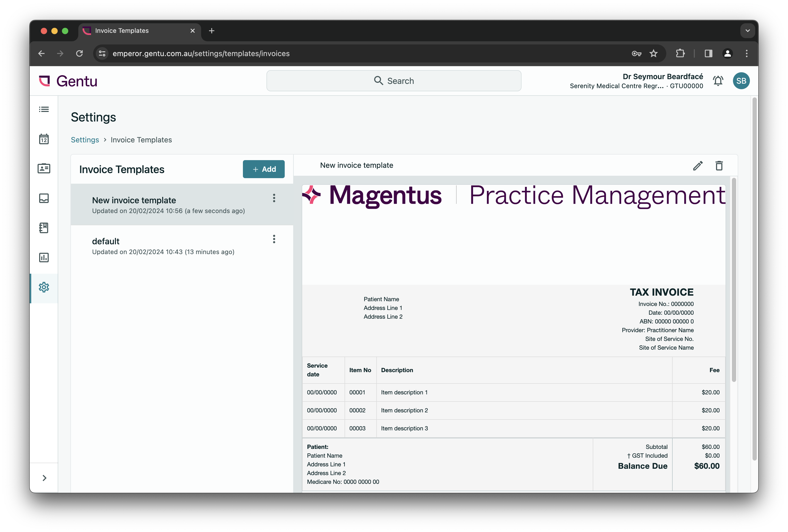Go to Settings breadcrumb link

pyautogui.click(x=85, y=140)
